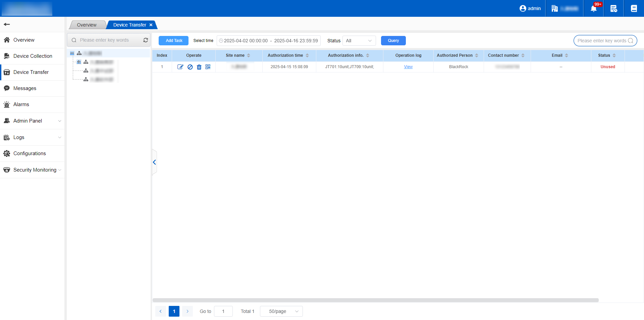The image size is (644, 320).
Task: Open the 50/page size dropdown
Action: pos(281,311)
